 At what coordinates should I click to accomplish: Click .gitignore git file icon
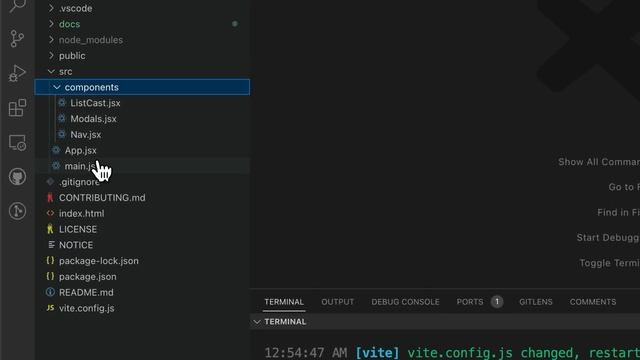(50, 182)
